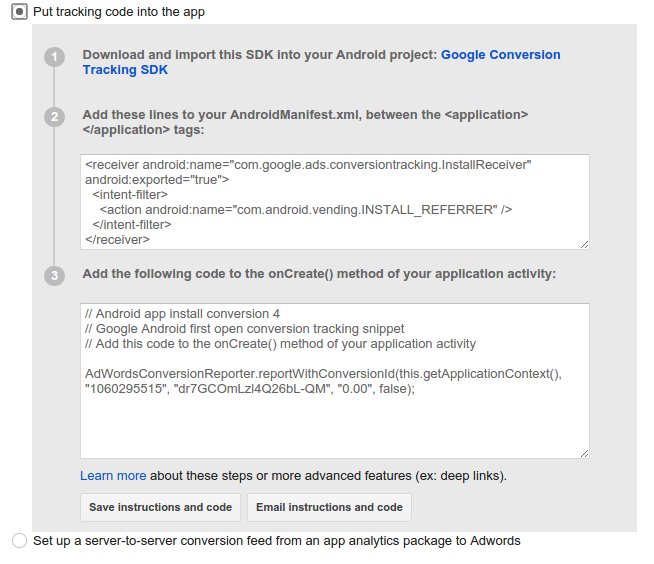The height and width of the screenshot is (564, 654).
Task: Click the step 2 number circle
Action: 56,117
